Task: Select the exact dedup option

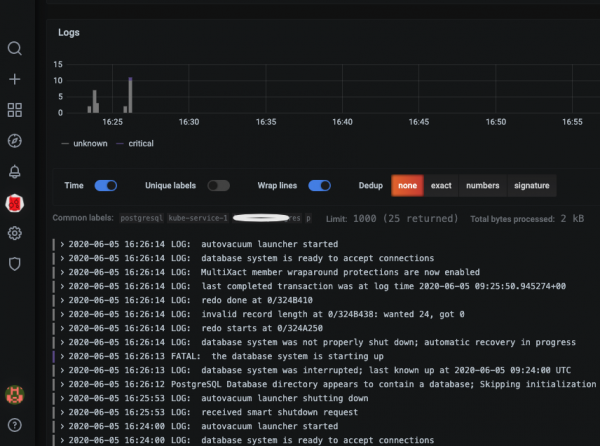Action: click(x=441, y=185)
